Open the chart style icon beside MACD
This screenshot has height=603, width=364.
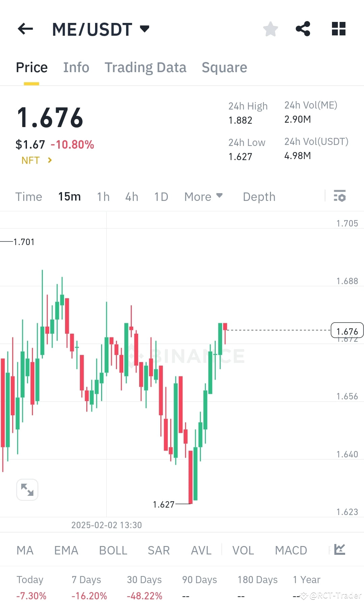(340, 549)
